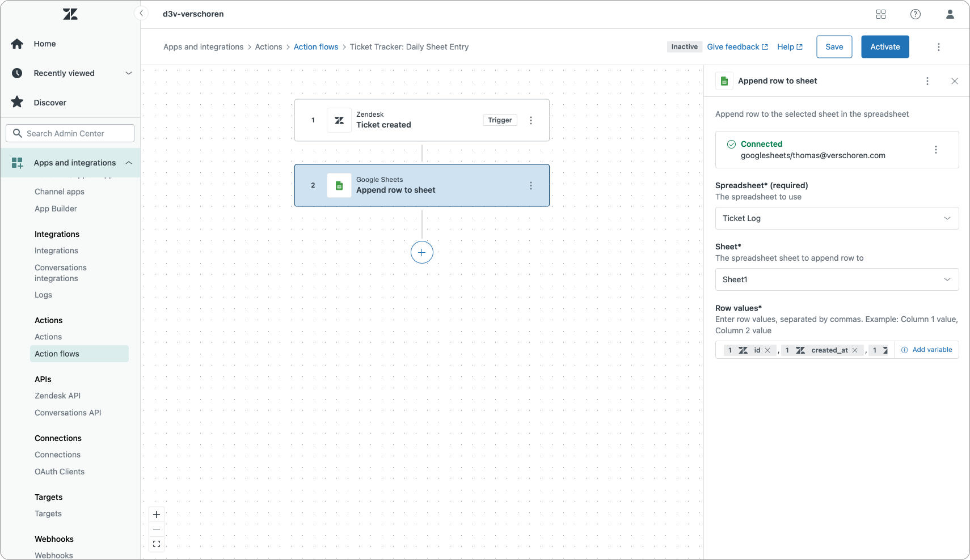Open Integrations link under Integrations heading

coord(56,251)
